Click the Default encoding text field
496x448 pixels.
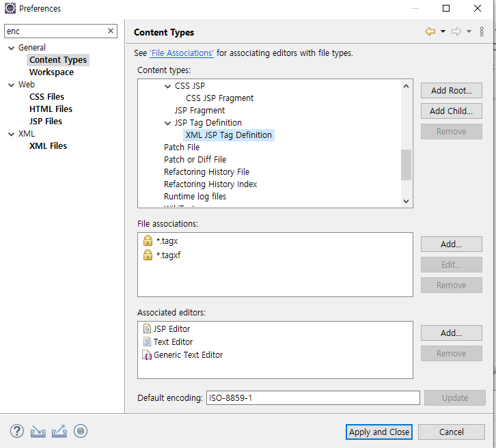tap(313, 397)
